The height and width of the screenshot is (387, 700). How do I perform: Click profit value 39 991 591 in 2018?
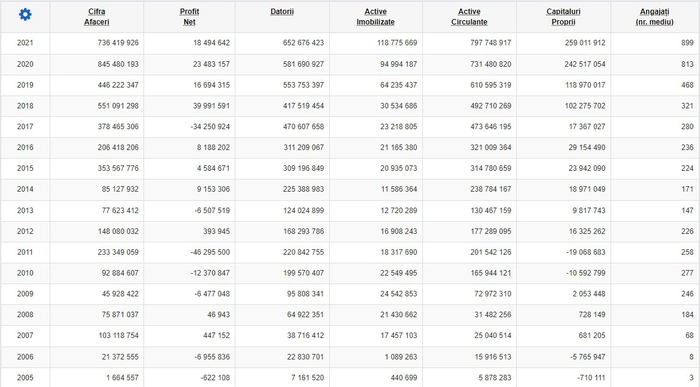pyautogui.click(x=212, y=106)
